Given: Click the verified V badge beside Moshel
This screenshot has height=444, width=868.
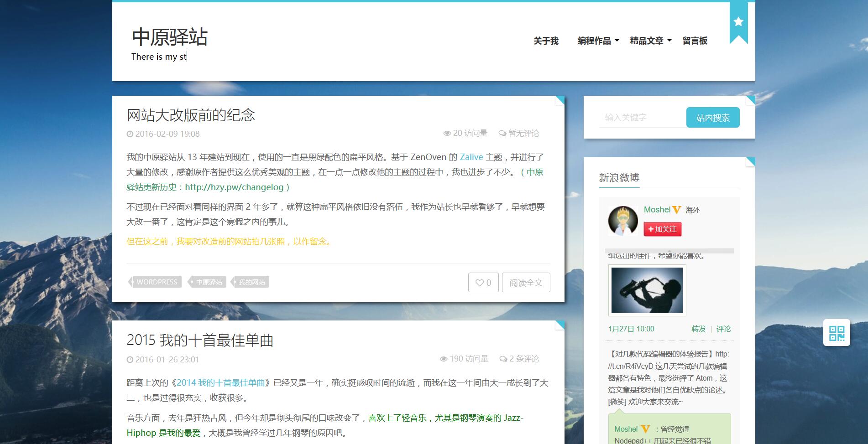Looking at the screenshot, I should [x=677, y=210].
